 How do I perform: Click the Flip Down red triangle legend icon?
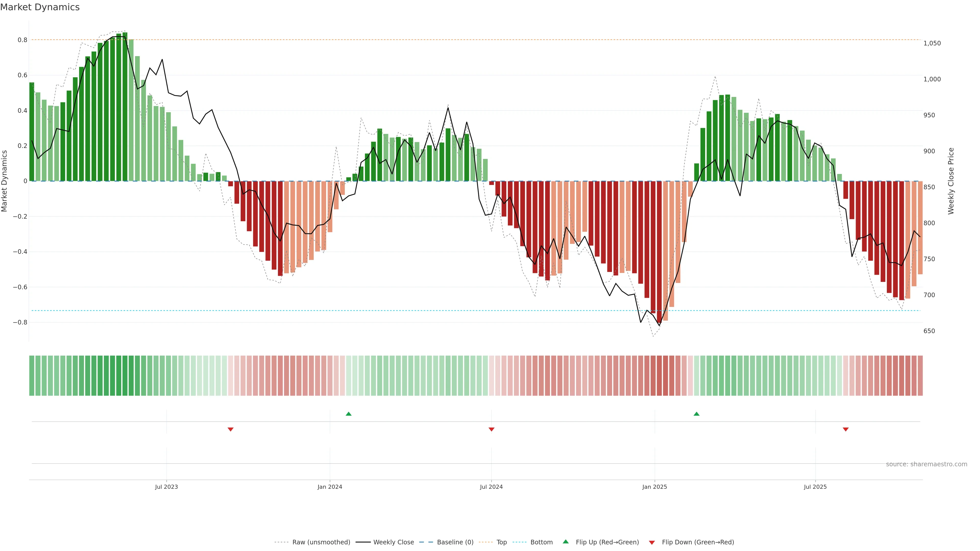click(x=652, y=542)
